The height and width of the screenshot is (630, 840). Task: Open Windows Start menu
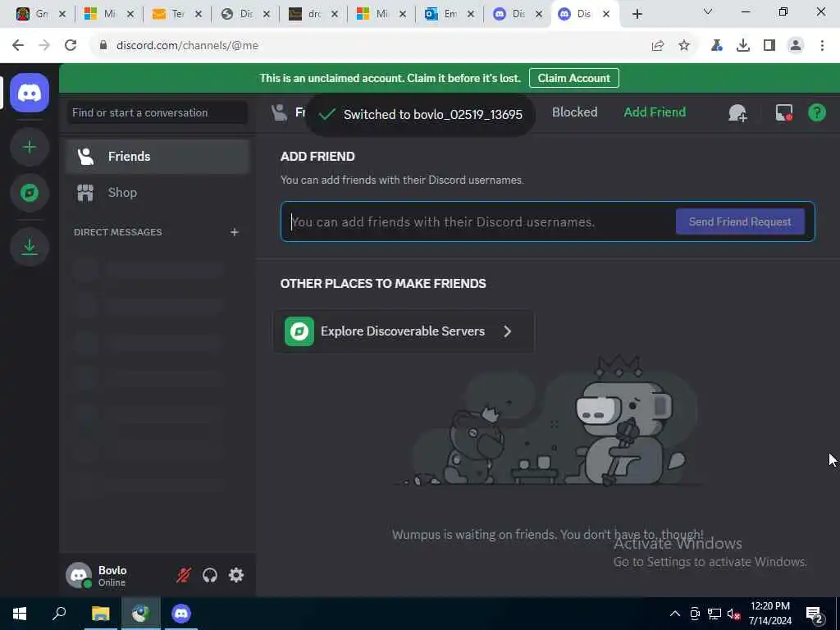click(x=20, y=614)
